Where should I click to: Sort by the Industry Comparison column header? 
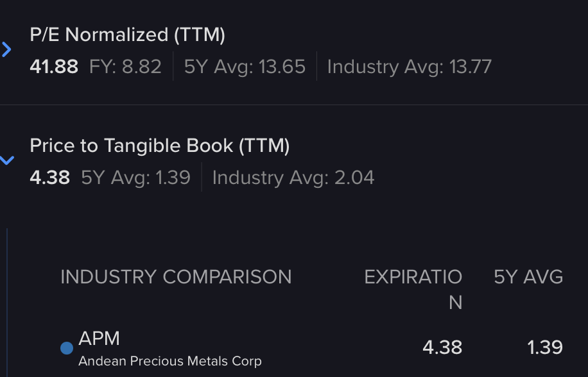pyautogui.click(x=176, y=277)
